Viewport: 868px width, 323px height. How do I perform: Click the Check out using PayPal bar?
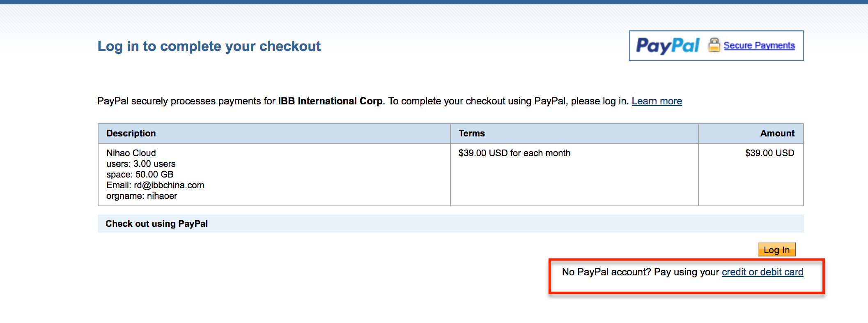450,224
